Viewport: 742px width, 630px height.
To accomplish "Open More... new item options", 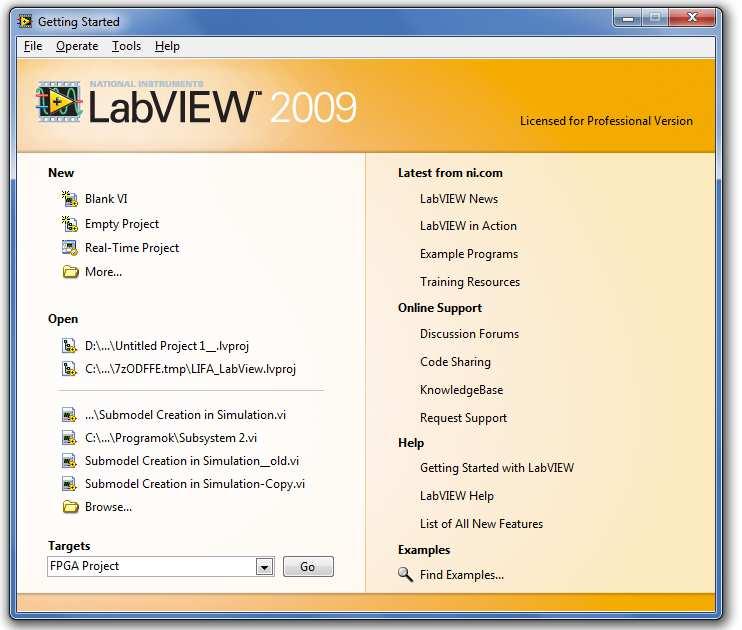I will click(103, 272).
